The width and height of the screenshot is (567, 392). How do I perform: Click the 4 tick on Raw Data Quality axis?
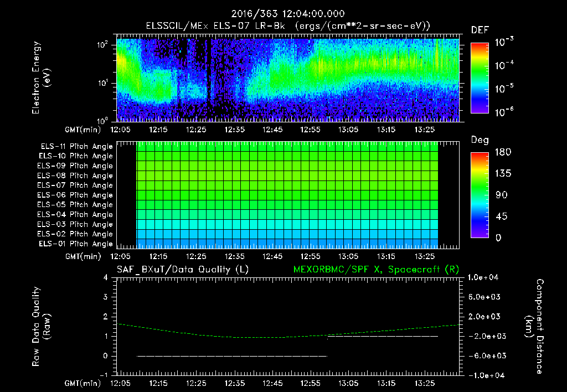106,277
